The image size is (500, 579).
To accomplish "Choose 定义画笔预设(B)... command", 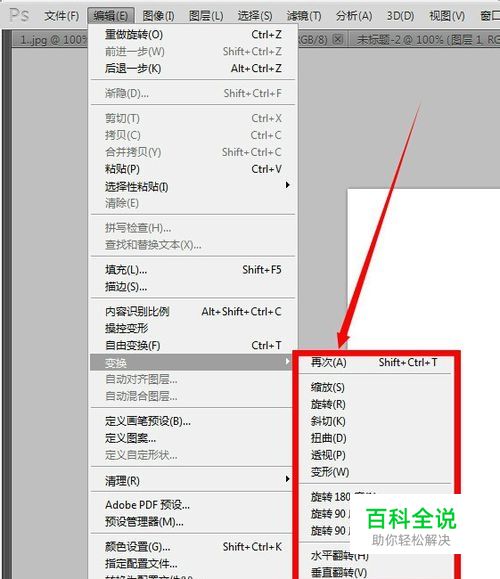I will 191,421.
